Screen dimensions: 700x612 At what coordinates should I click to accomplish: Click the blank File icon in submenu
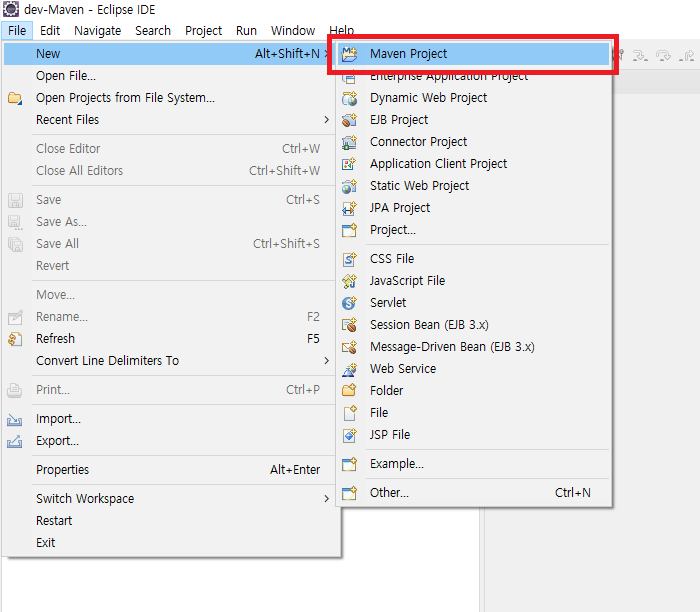click(x=349, y=413)
